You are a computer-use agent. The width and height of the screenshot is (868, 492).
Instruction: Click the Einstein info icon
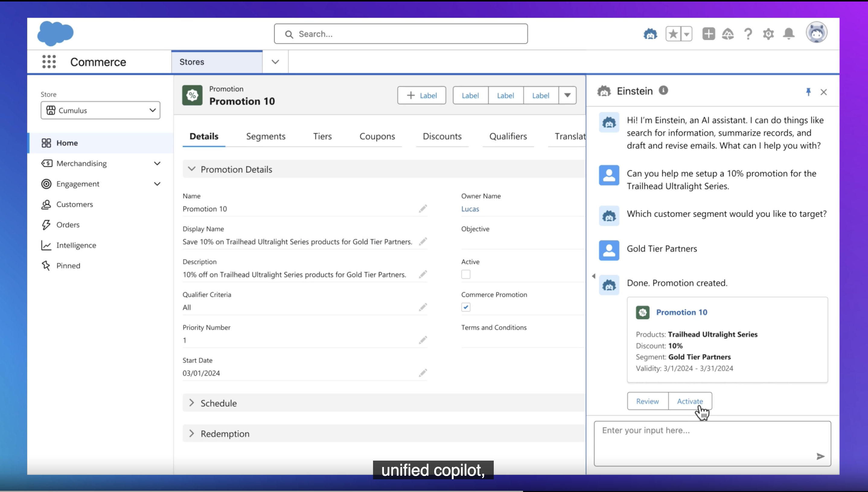click(663, 91)
